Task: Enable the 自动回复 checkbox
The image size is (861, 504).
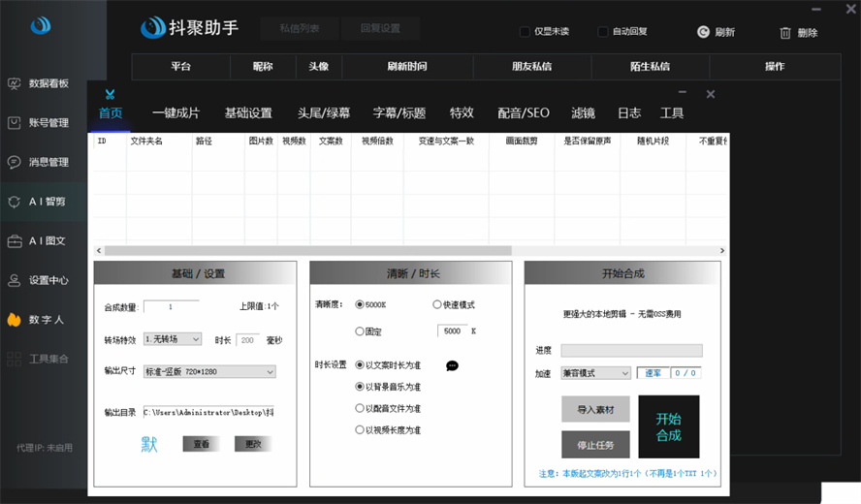Action: tap(603, 32)
